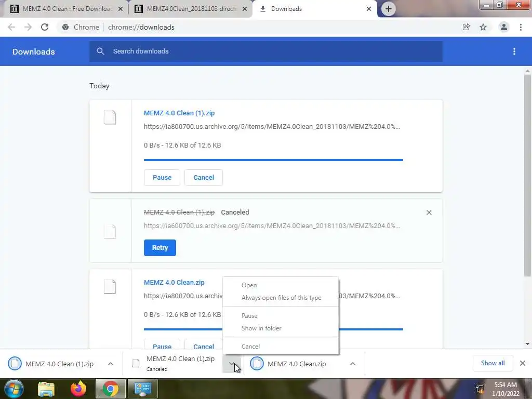Choose Cancel in the context menu
532x399 pixels.
point(281,347)
